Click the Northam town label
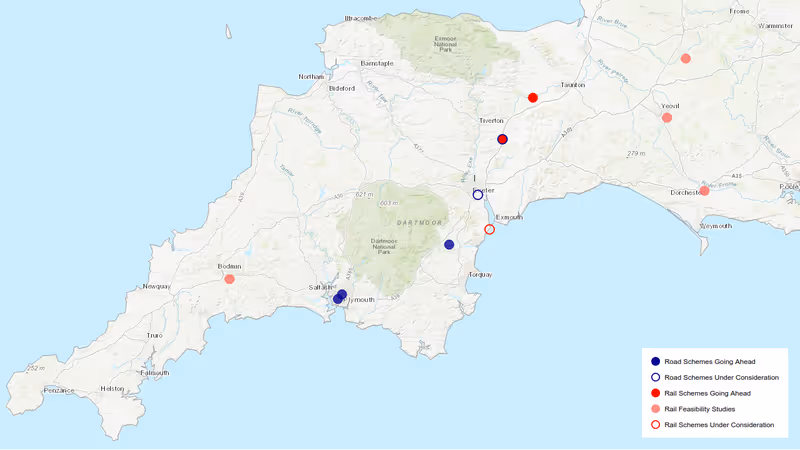The height and width of the screenshot is (450, 800). click(311, 77)
